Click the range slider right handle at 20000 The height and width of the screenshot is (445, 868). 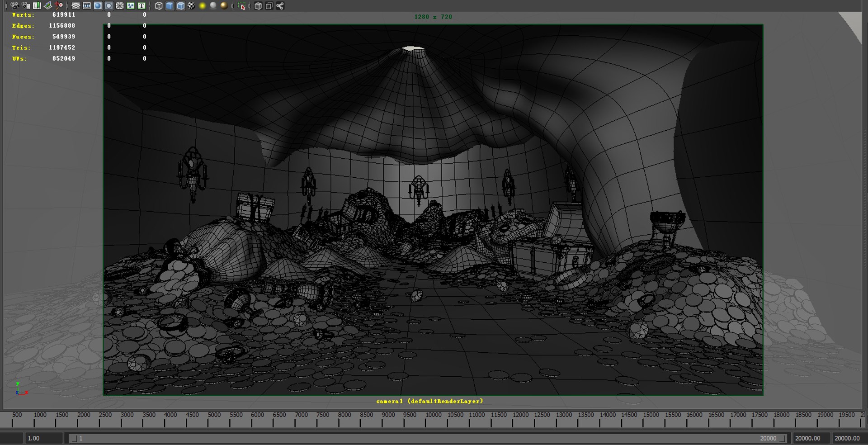coord(782,438)
